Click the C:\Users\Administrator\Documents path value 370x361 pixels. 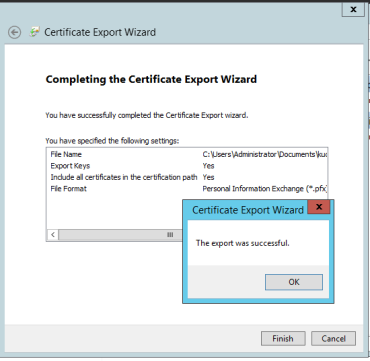(265, 154)
